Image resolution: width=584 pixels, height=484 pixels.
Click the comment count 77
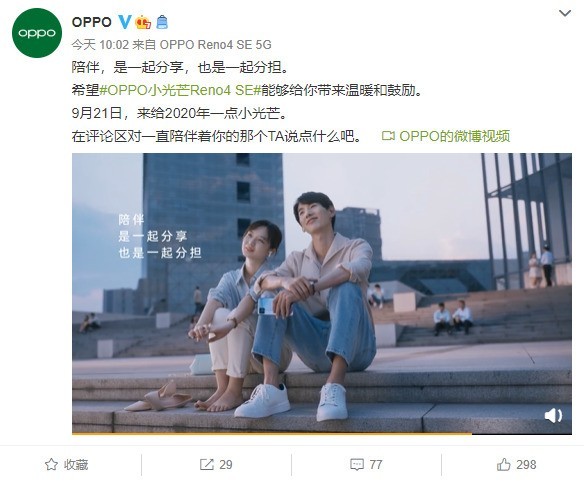pyautogui.click(x=376, y=465)
